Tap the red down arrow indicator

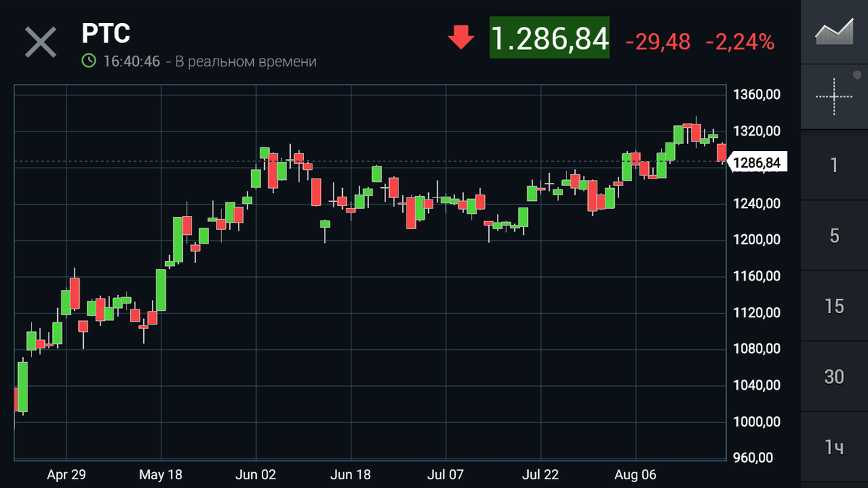[x=461, y=38]
